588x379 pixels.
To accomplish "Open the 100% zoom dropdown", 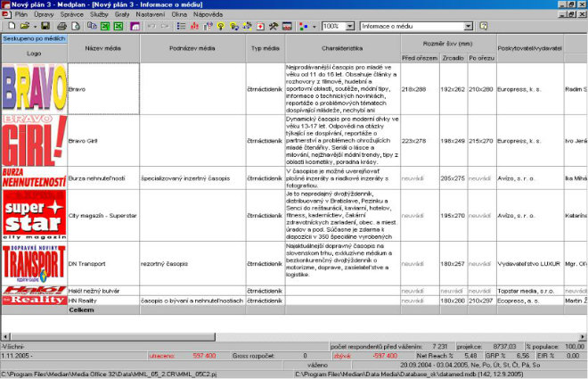I will point(350,26).
